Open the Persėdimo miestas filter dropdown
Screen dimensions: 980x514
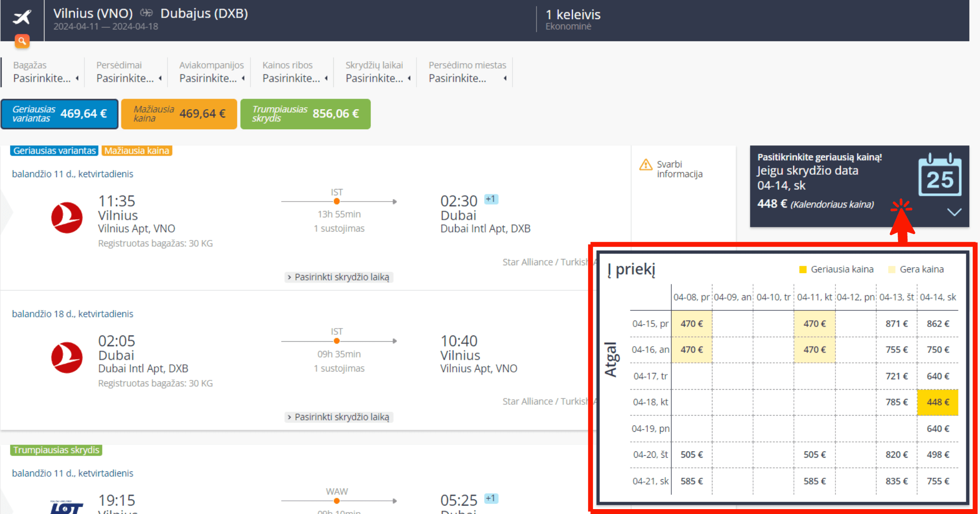point(467,78)
